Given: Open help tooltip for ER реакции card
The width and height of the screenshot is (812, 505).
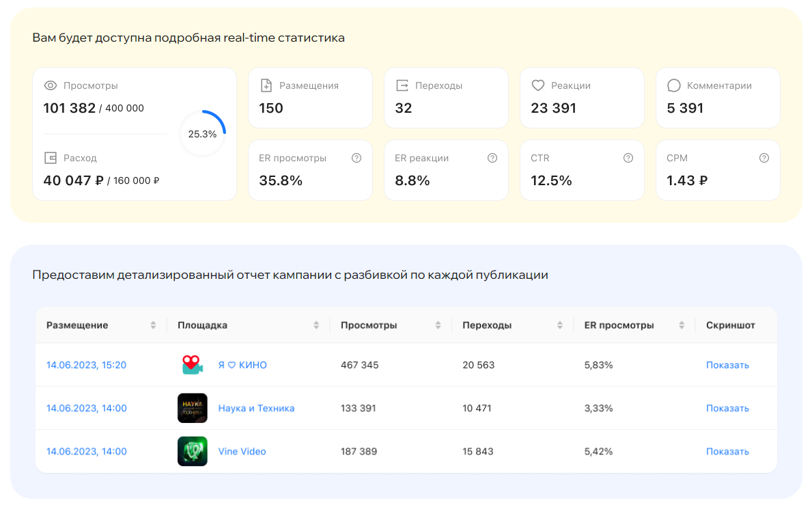Looking at the screenshot, I should 492,158.
